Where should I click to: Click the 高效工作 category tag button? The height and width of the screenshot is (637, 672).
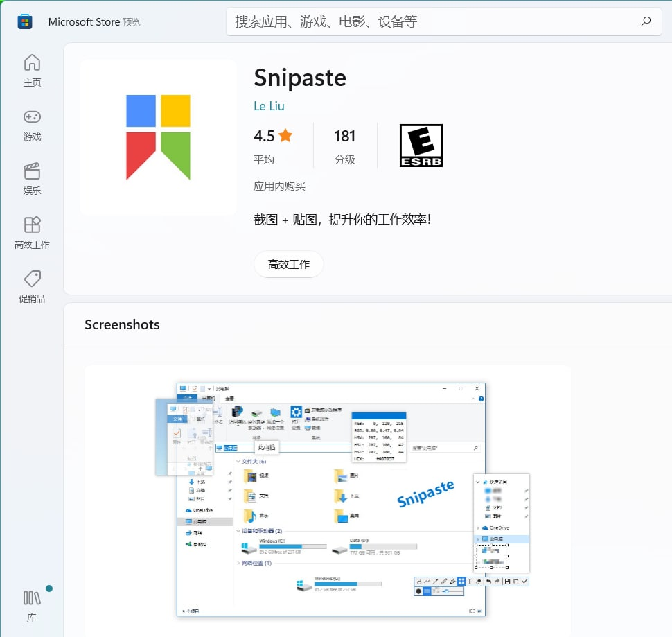288,264
